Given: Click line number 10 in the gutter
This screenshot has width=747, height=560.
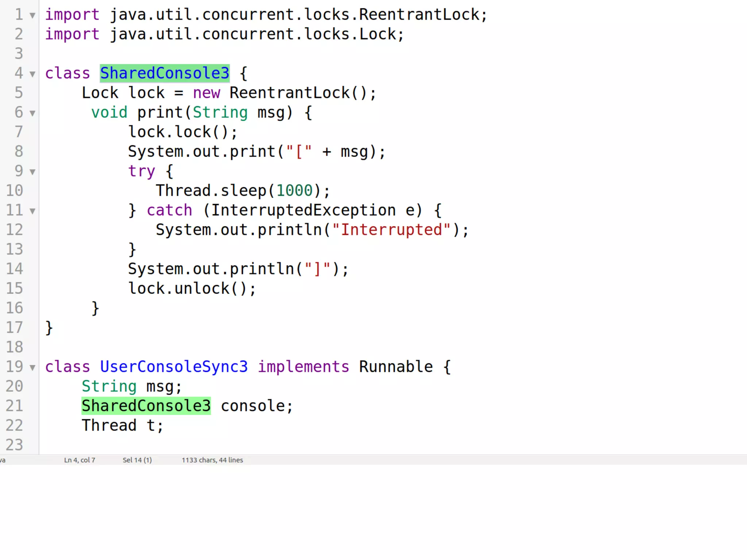Looking at the screenshot, I should pyautogui.click(x=15, y=191).
